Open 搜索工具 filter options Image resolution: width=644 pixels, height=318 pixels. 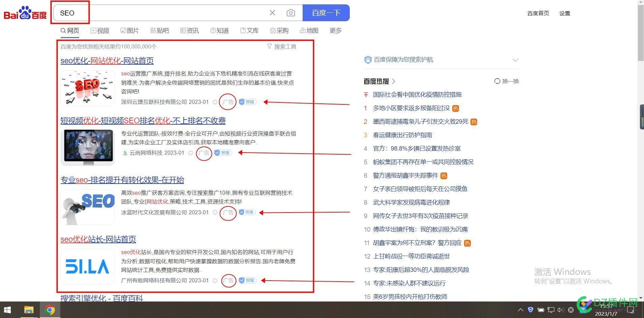point(282,46)
